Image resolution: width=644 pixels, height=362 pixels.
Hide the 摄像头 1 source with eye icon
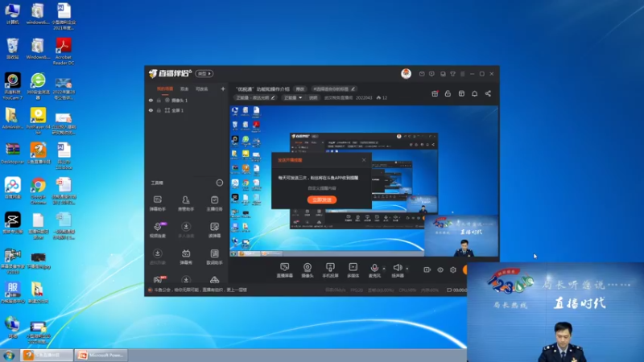click(x=151, y=100)
